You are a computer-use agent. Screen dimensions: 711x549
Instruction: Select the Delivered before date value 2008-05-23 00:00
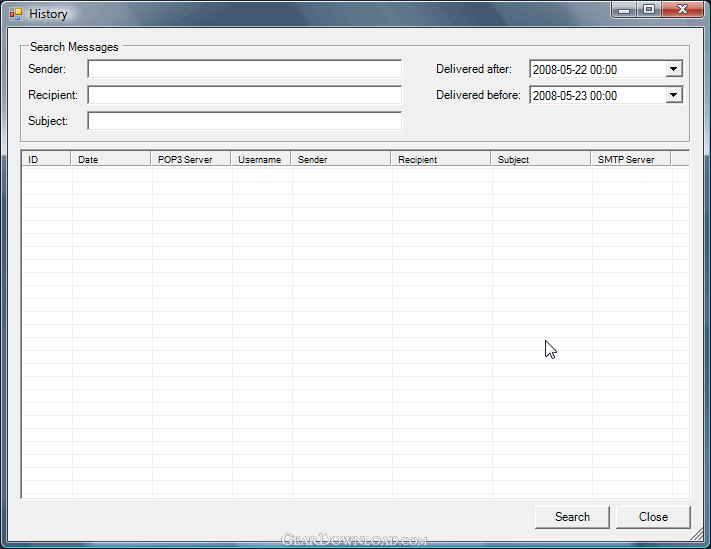click(x=575, y=96)
